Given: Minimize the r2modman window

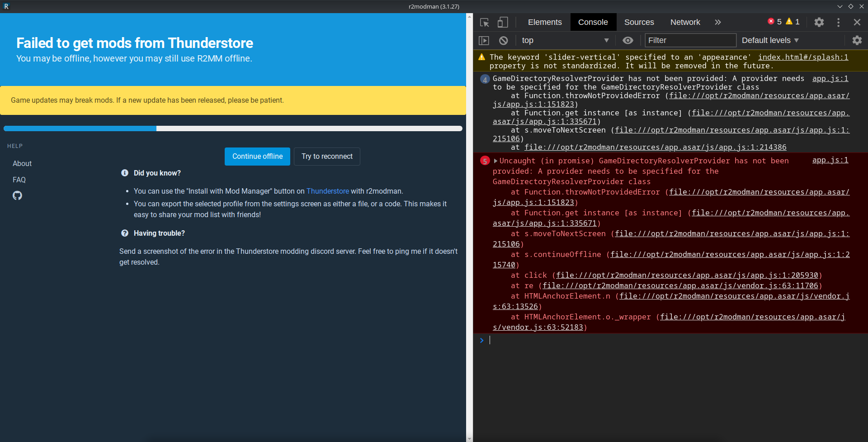Looking at the screenshot, I should [840, 6].
